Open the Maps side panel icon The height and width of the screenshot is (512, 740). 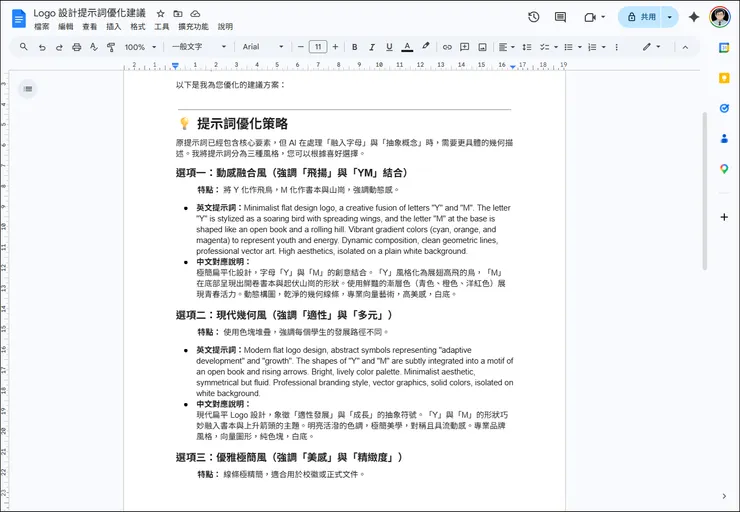click(724, 169)
